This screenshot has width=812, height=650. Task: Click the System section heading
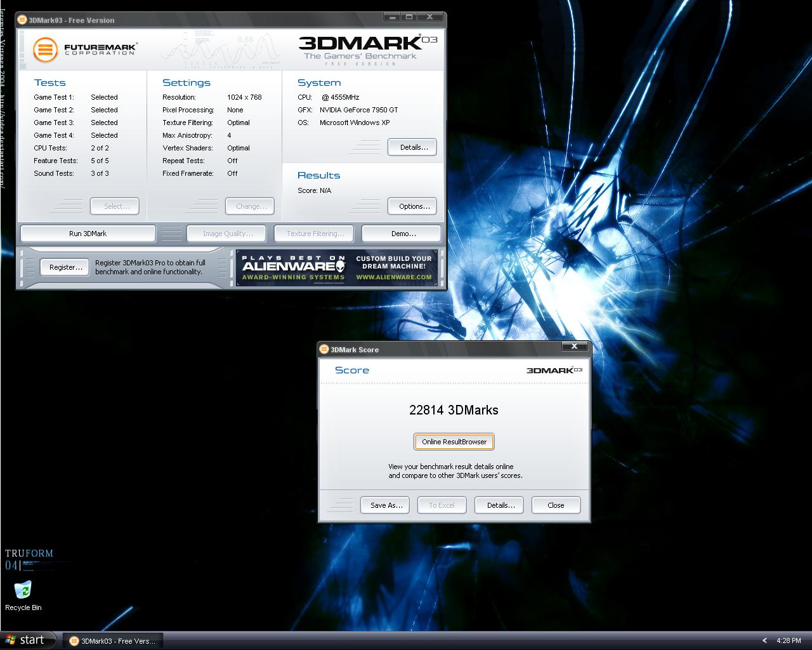pyautogui.click(x=319, y=83)
